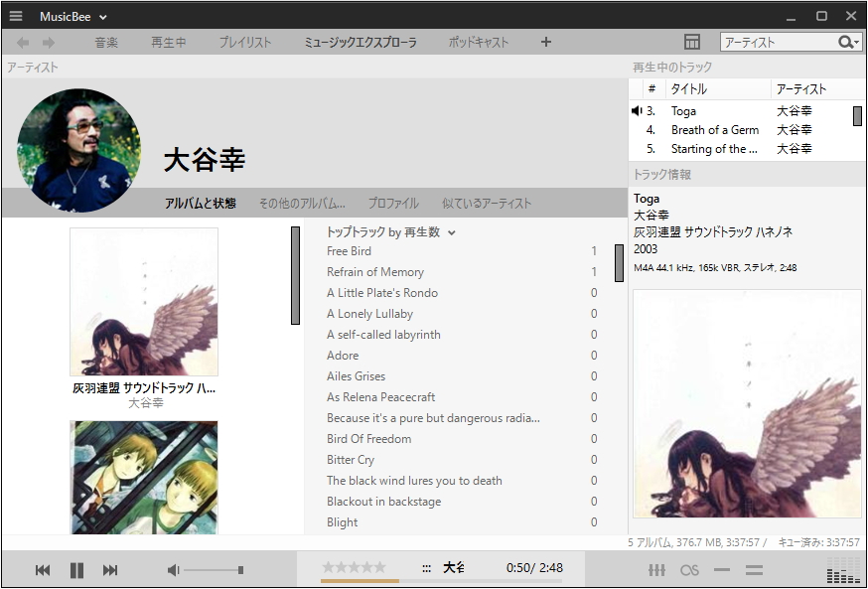Open the equalizer icon
Screen dimensions: 868x589
coord(657,570)
